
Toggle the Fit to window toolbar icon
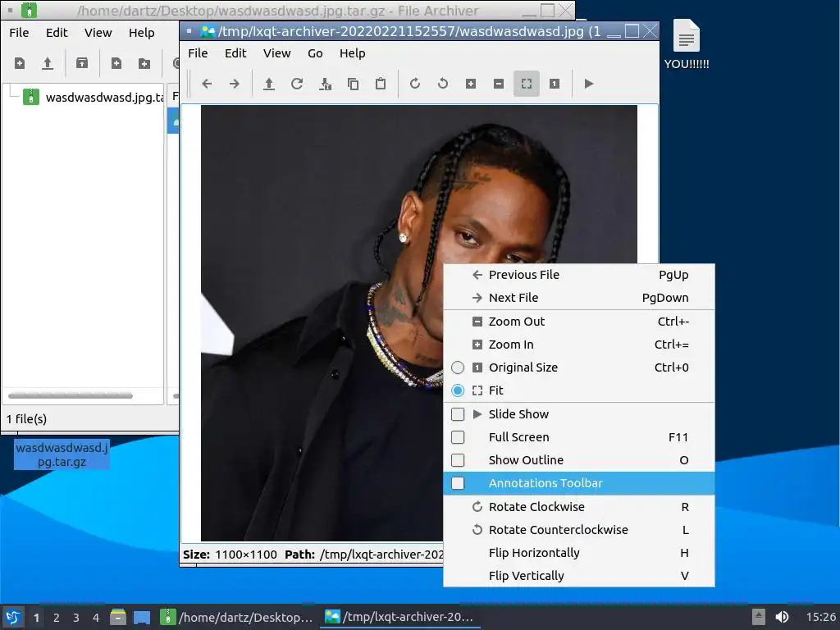526,84
